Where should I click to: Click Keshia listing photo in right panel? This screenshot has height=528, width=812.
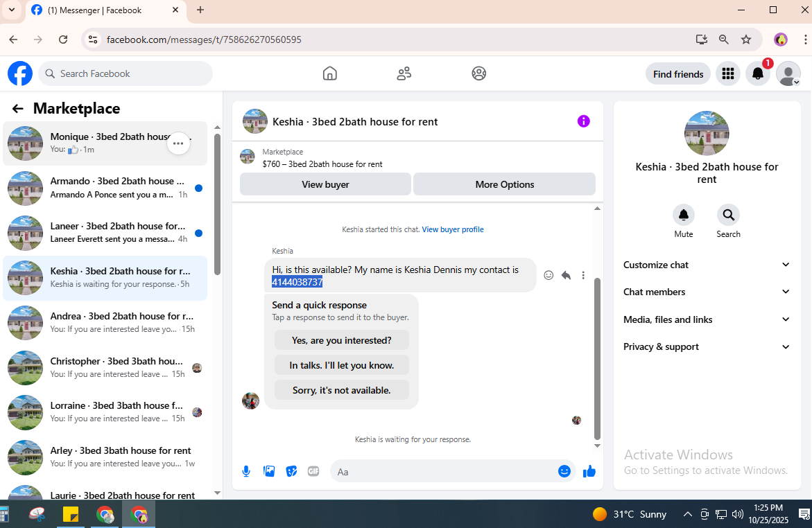(x=707, y=133)
